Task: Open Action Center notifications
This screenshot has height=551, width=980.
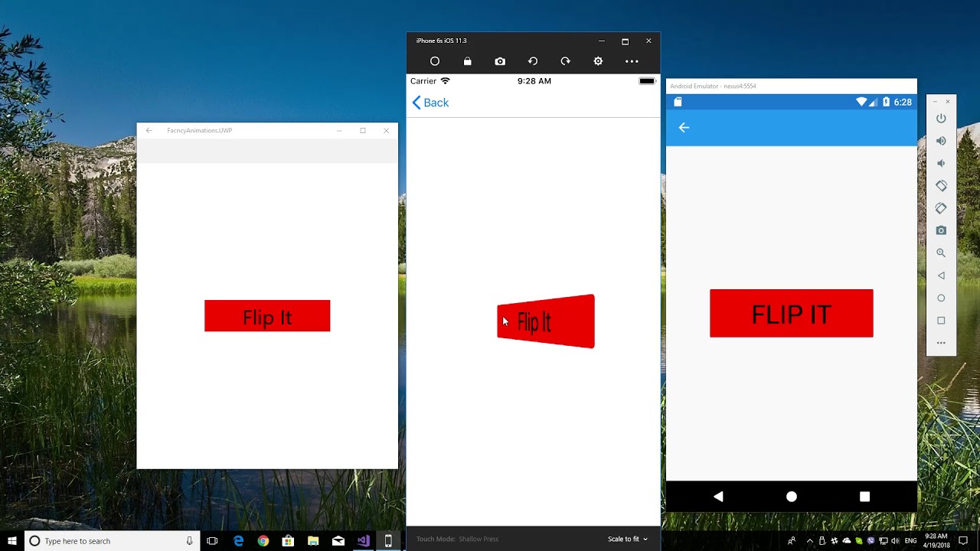Action: point(963,541)
